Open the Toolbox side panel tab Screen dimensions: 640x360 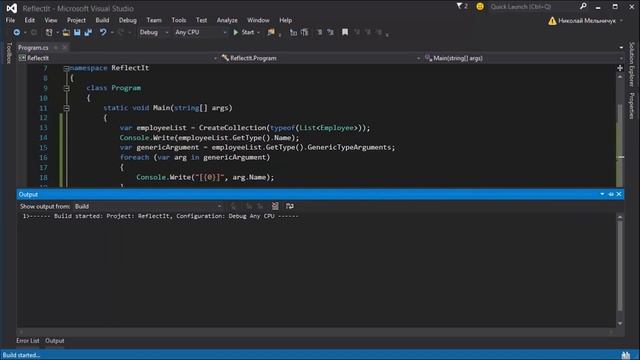click(9, 53)
